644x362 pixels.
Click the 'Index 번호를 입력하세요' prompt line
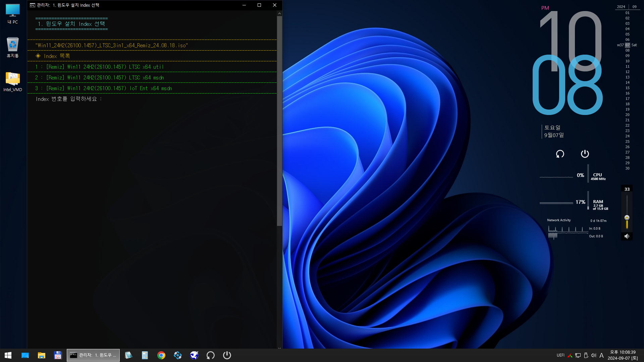click(x=69, y=99)
